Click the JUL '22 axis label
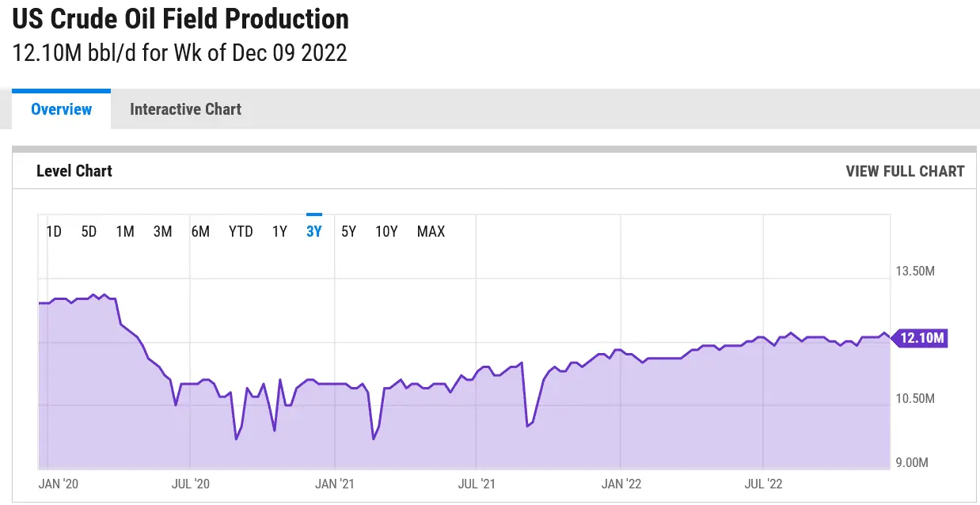 coord(763,484)
